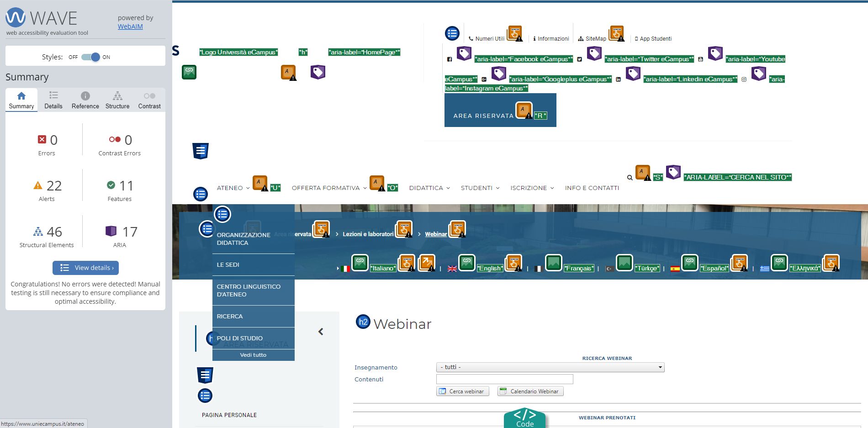Select the Summary tab
The width and height of the screenshot is (868, 428).
(21, 100)
